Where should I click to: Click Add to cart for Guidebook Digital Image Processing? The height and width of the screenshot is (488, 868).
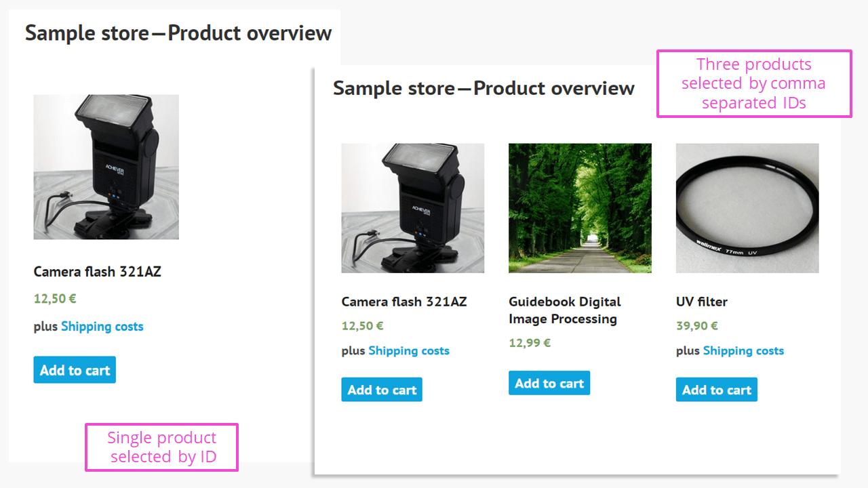pyautogui.click(x=549, y=382)
